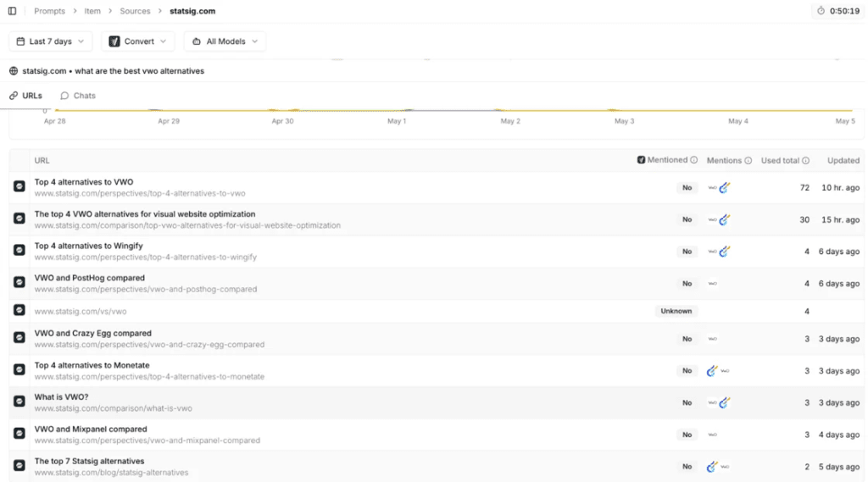Screen dimensions: 868x482
Task: Click the Convert mention icon in the Wingify row
Action: tap(725, 252)
